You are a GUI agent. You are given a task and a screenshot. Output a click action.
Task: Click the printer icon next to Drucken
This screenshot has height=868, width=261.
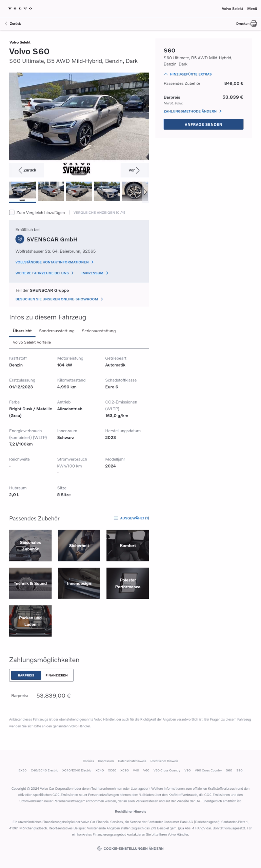pyautogui.click(x=253, y=24)
